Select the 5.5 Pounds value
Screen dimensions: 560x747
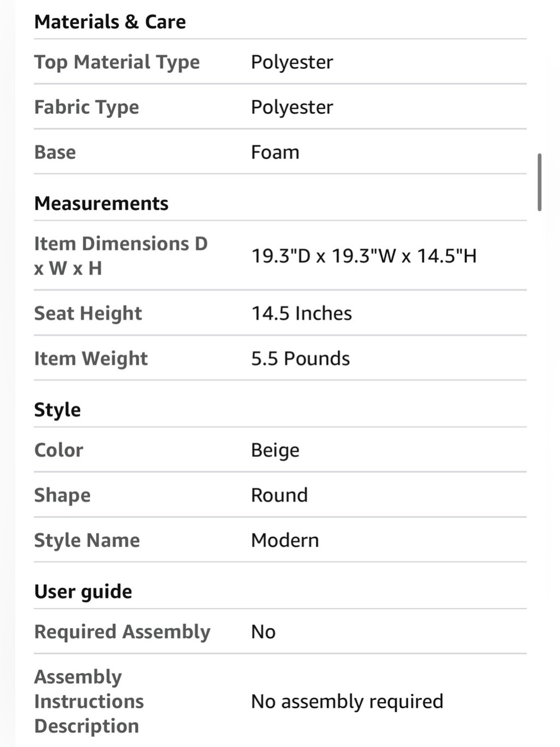tap(300, 359)
